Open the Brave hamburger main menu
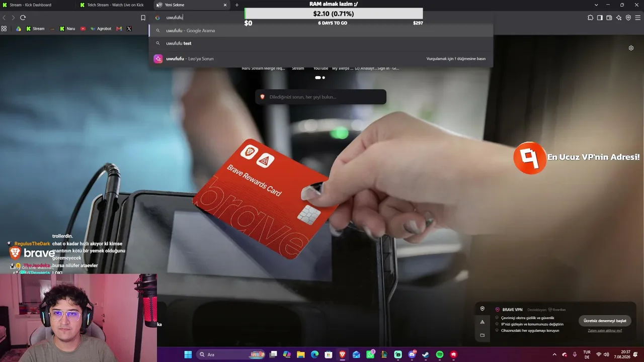Viewport: 644px width, 362px height. [638, 18]
